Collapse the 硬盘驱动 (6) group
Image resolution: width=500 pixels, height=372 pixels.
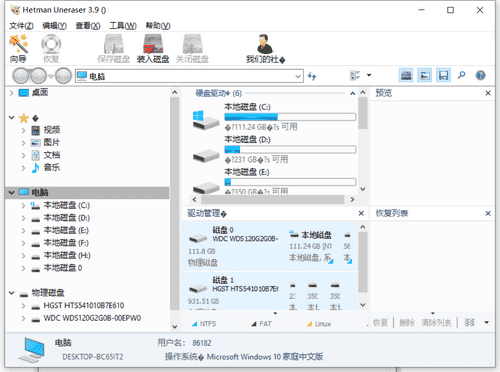click(x=353, y=93)
